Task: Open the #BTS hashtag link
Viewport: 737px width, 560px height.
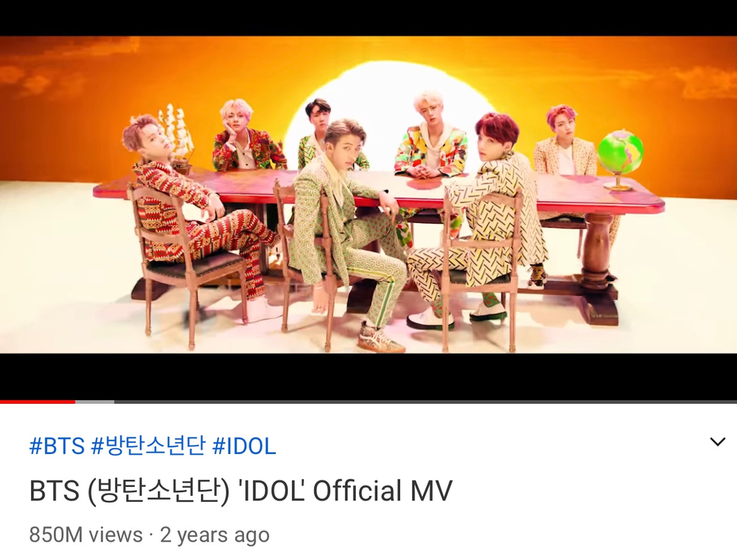Action: click(x=57, y=446)
